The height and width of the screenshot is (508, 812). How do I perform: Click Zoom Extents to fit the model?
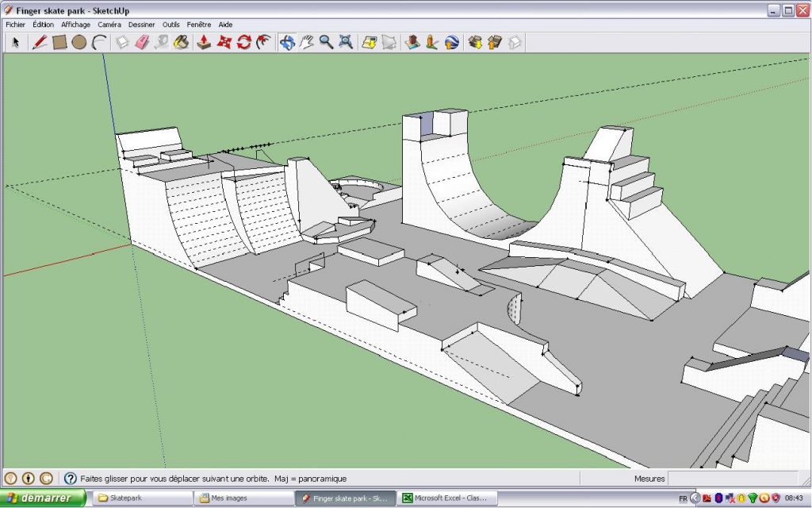click(344, 43)
